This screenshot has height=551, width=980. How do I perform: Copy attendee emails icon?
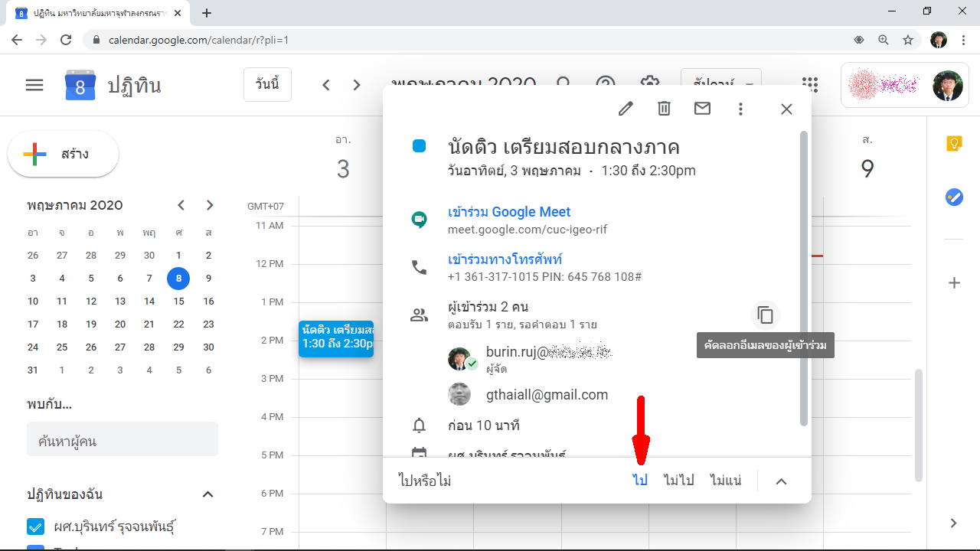[765, 315]
